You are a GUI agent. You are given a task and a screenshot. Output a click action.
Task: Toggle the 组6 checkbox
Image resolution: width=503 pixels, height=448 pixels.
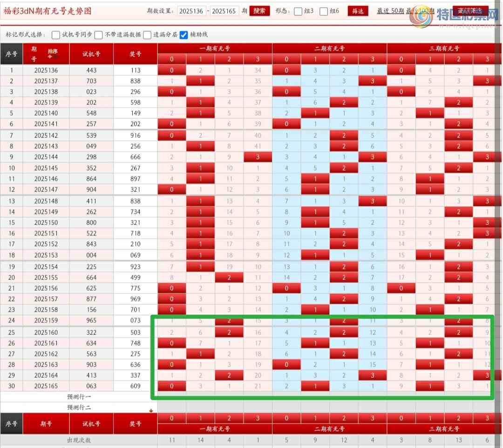click(x=324, y=12)
